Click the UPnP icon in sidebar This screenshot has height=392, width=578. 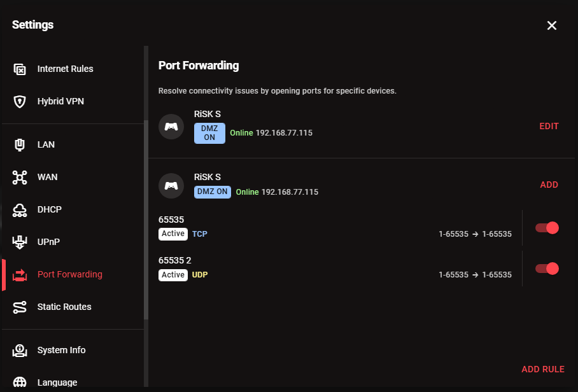coord(20,242)
